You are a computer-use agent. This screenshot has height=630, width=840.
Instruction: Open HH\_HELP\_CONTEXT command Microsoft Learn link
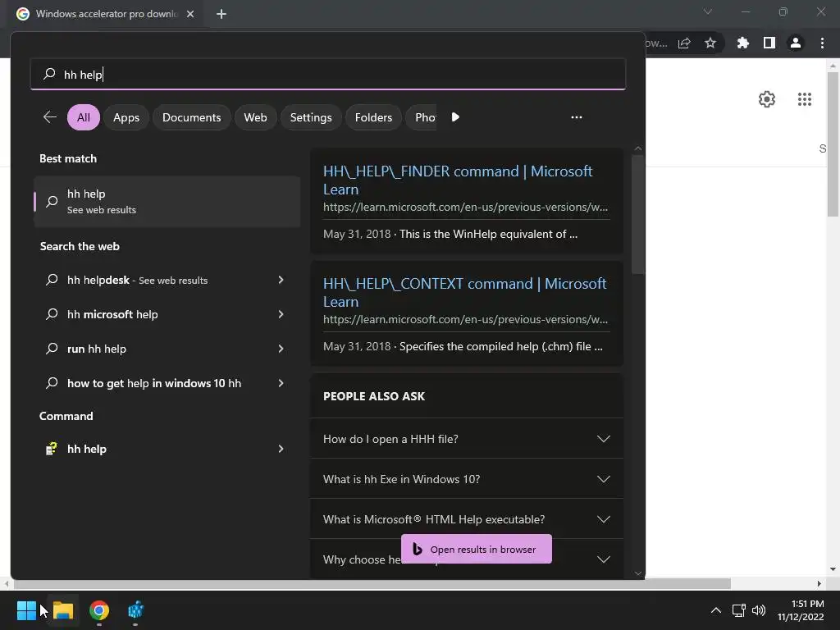click(x=465, y=293)
